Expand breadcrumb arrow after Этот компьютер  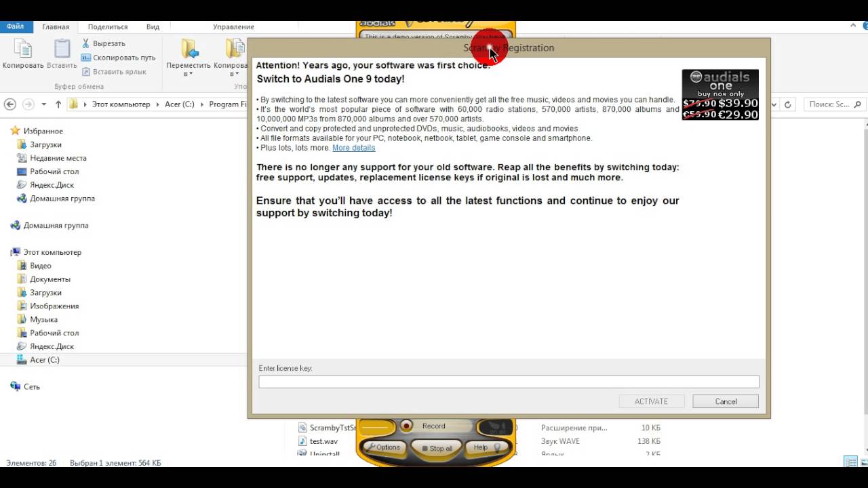[x=157, y=104]
